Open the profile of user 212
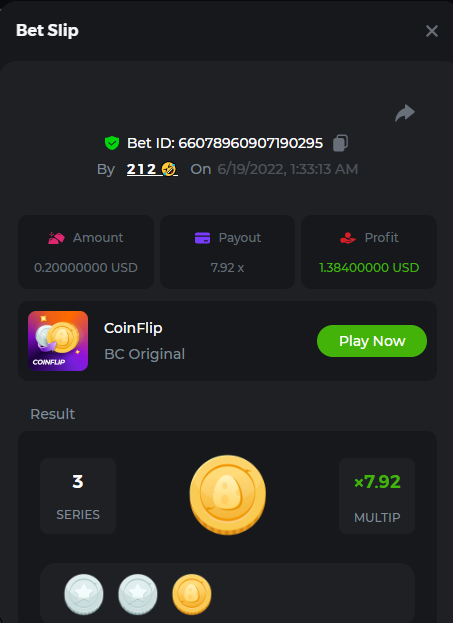 (x=152, y=169)
